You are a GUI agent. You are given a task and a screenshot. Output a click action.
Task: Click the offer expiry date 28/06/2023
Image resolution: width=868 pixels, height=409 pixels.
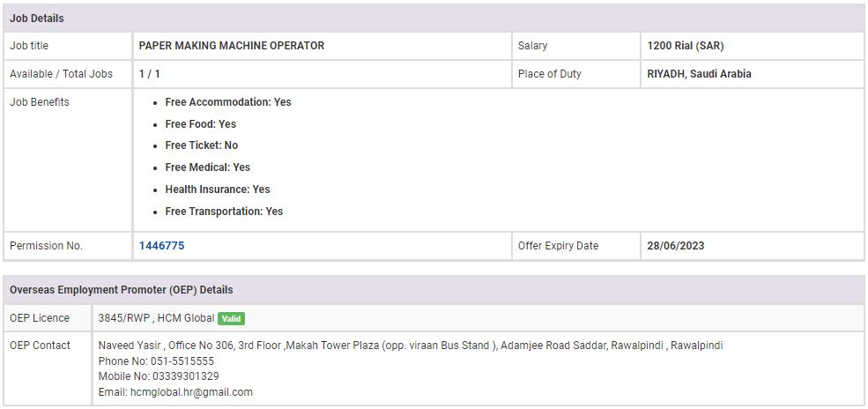point(675,246)
